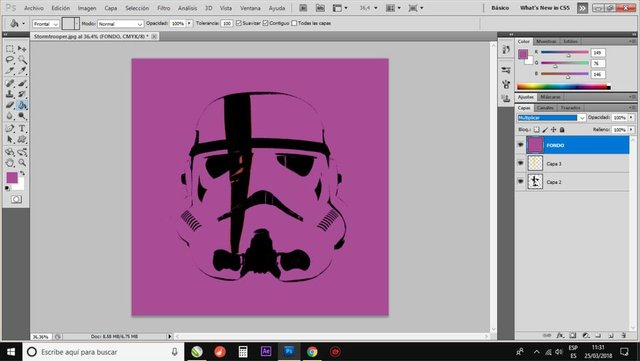Select the Dodge tool
The image size is (640, 361).
click(x=22, y=116)
